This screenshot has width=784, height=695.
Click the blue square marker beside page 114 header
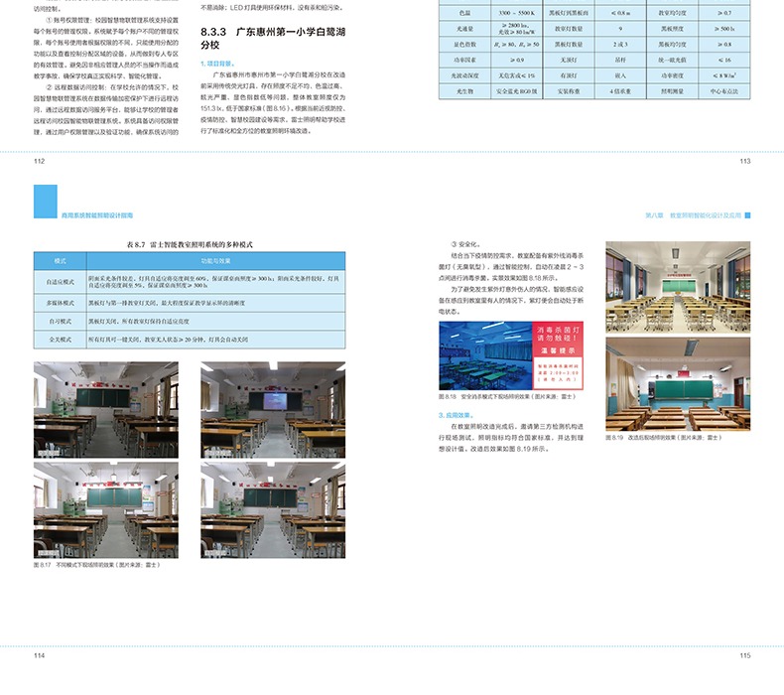click(45, 202)
